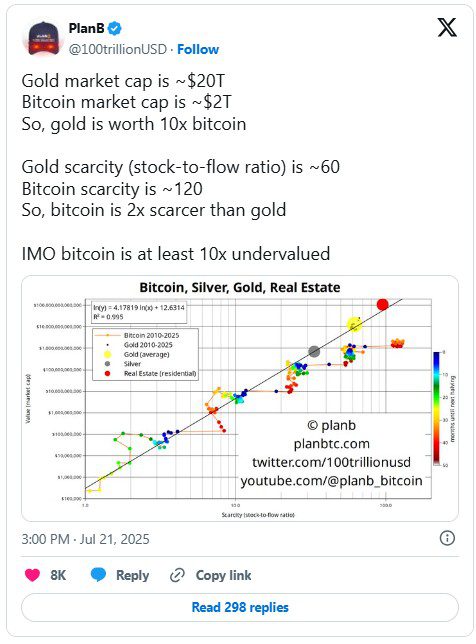Screen dimensions: 476x644
Task: Click the yellow Gold average dot on chart
Action: [354, 324]
